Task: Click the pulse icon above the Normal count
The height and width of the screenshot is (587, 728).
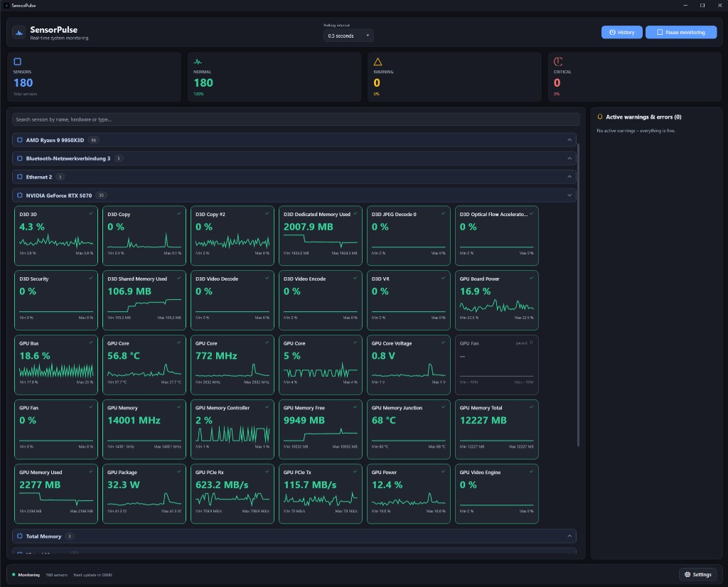Action: [x=198, y=62]
